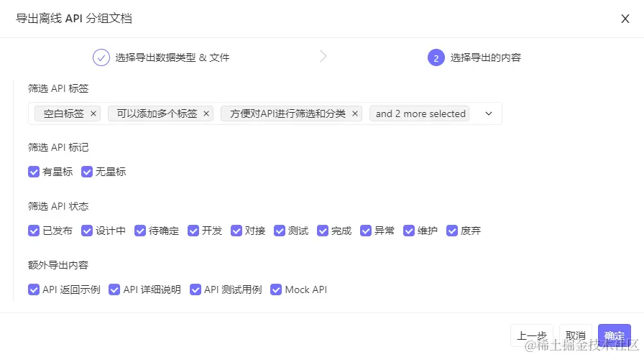
Task: Click the 上一步 button
Action: (531, 335)
